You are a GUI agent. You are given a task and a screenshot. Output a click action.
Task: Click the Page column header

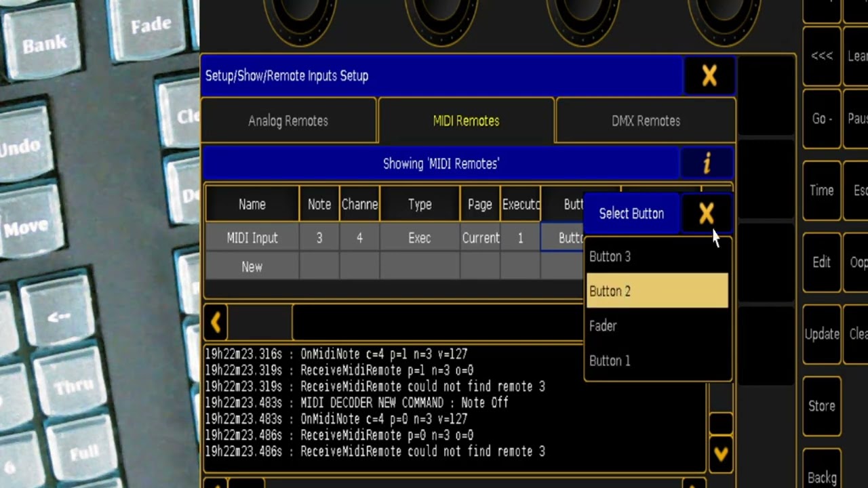(480, 204)
